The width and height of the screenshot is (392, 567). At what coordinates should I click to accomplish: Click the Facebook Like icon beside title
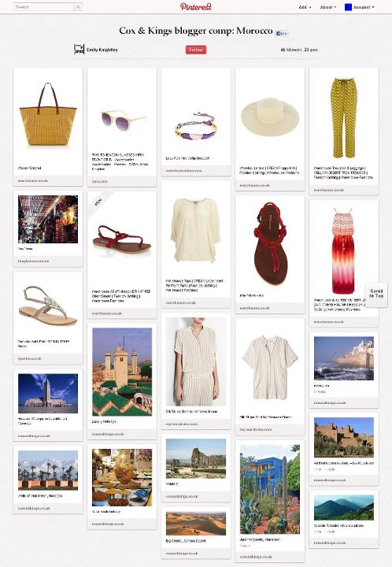282,33
